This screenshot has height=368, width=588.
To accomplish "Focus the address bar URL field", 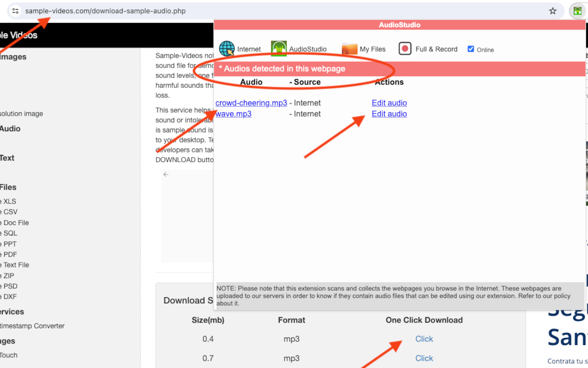I will 285,11.
